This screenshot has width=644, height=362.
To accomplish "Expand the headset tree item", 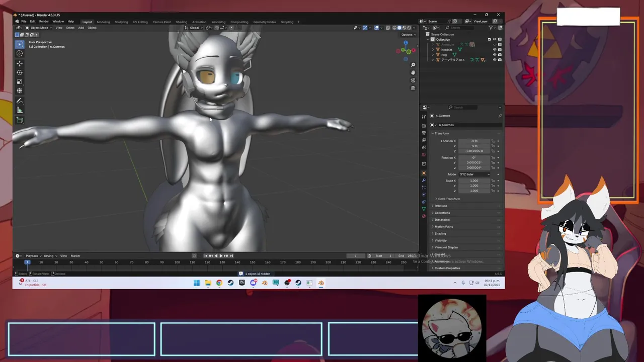I will click(433, 49).
